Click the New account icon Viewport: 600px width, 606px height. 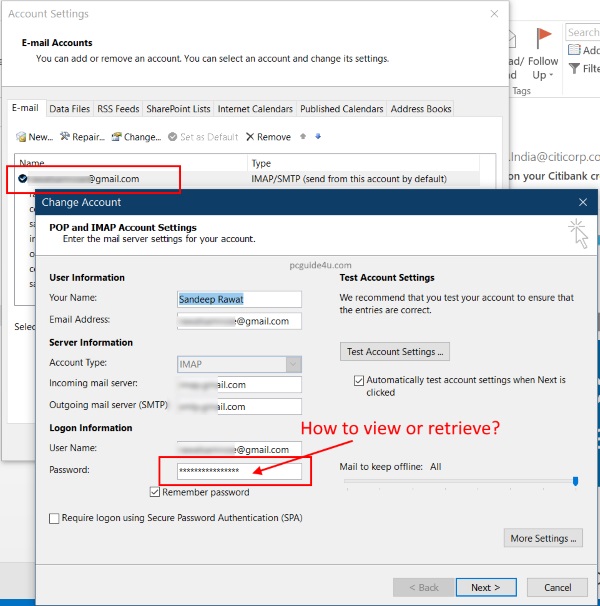(21, 137)
